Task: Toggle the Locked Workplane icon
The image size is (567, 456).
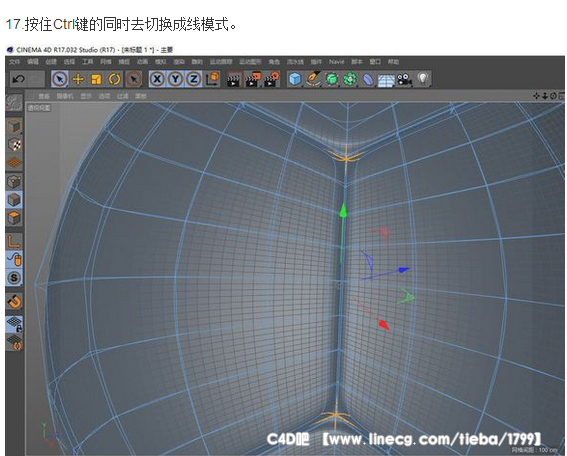Action: coord(14,324)
